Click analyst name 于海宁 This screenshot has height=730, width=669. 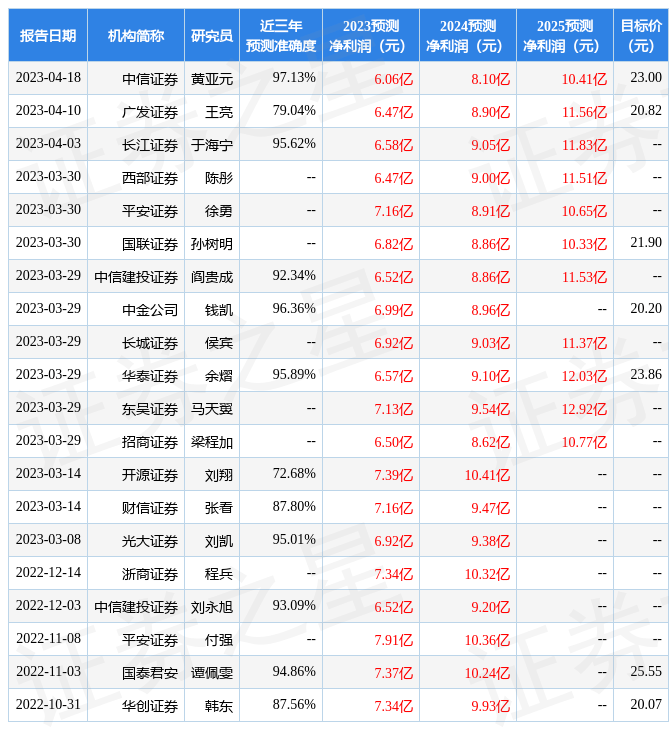[212, 145]
